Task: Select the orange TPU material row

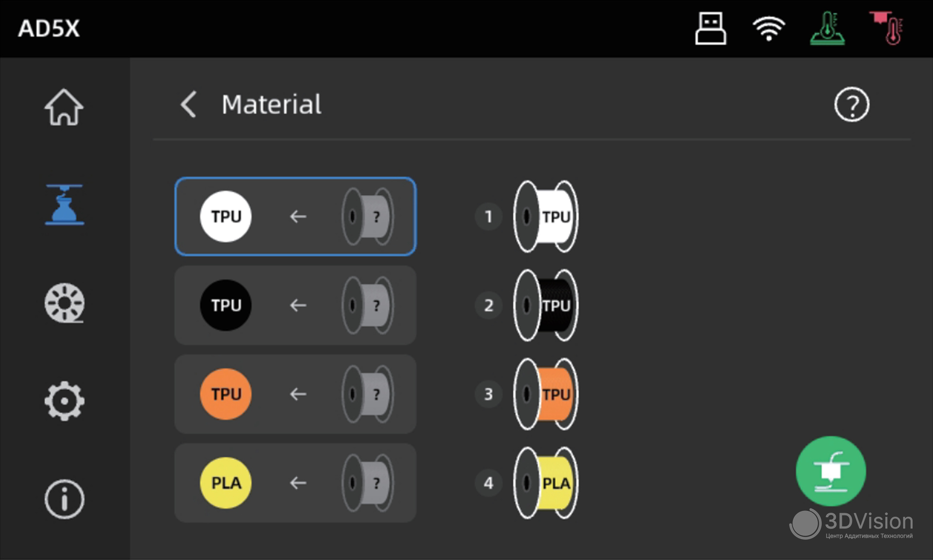Action: [x=295, y=394]
